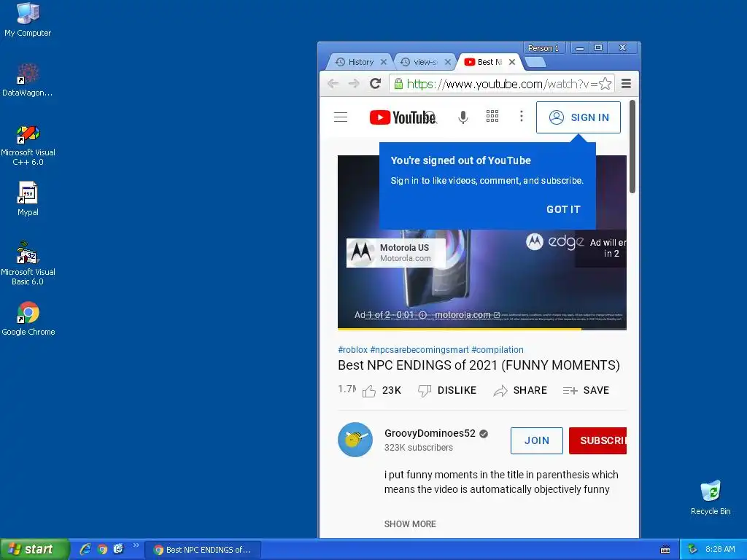Click the page vertical scrollbar thumb
747x560 pixels.
click(x=632, y=146)
